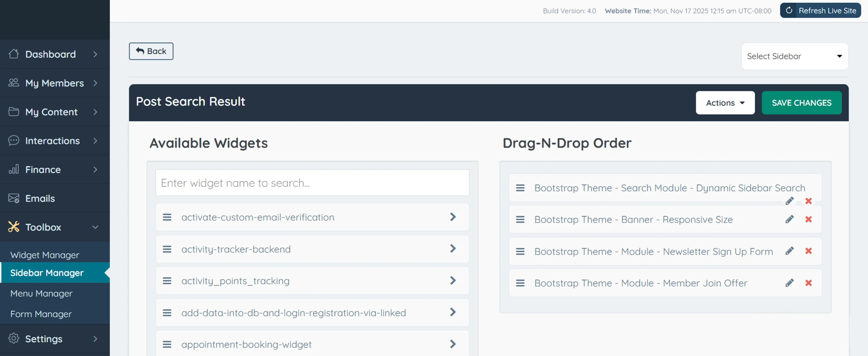Delete Dynamic Sidebar Search widget via red X
The height and width of the screenshot is (356, 868).
pos(808,201)
